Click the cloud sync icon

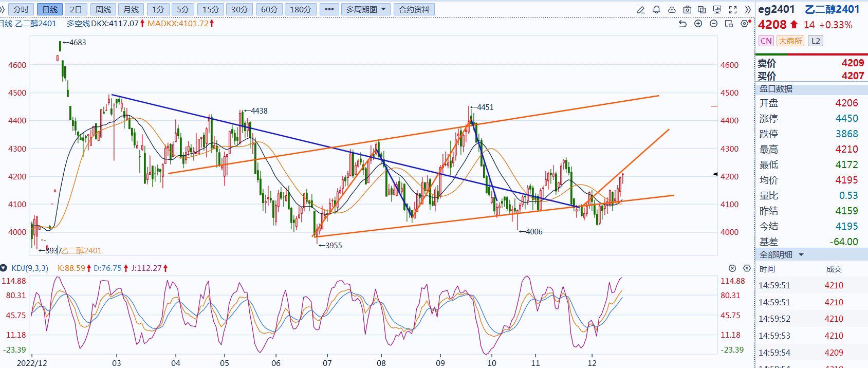[672, 10]
